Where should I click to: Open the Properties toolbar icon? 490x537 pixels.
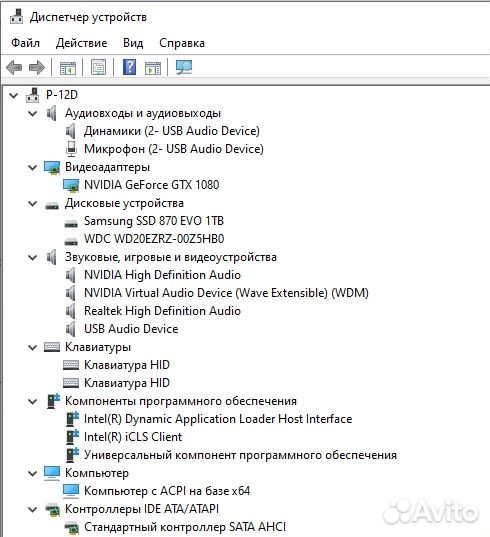coord(98,67)
